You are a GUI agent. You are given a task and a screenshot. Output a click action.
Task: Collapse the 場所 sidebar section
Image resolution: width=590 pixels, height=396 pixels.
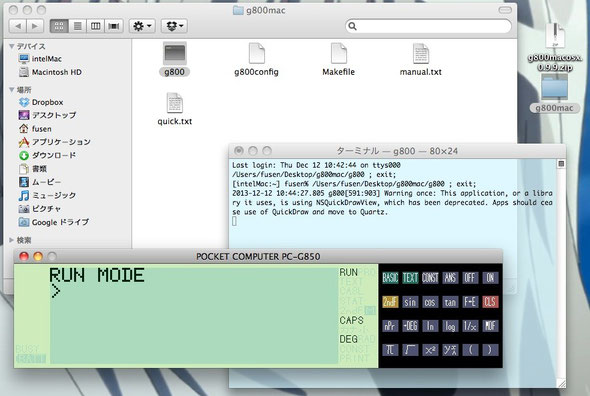pos(12,90)
